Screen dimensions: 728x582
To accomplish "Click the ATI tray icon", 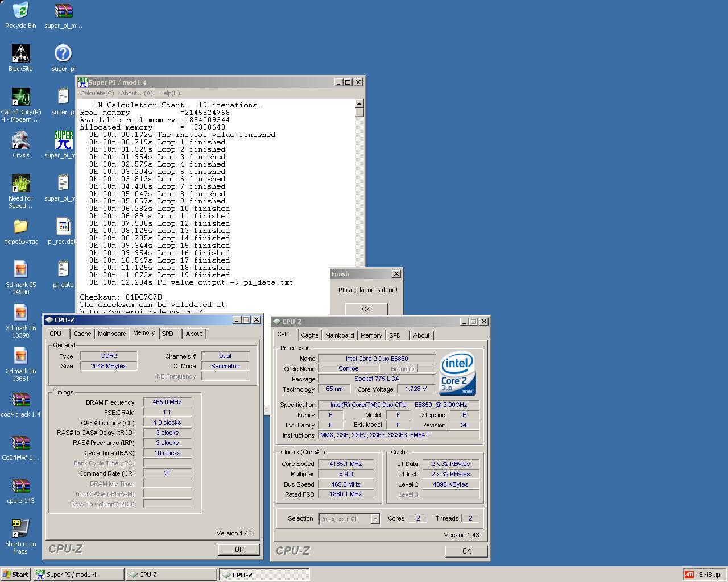I will point(689,575).
